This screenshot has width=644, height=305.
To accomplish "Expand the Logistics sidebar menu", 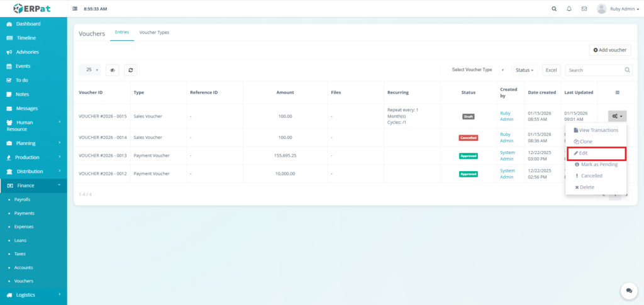I will click(33, 295).
